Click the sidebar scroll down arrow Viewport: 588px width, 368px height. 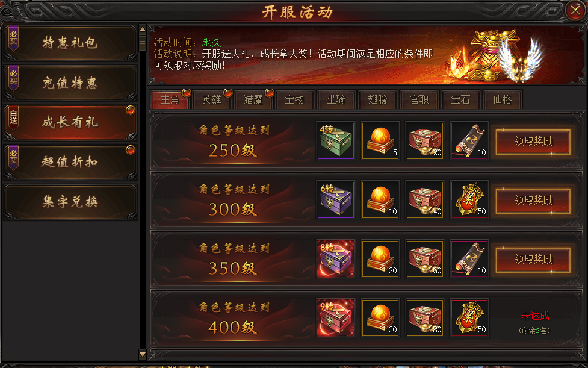143,354
